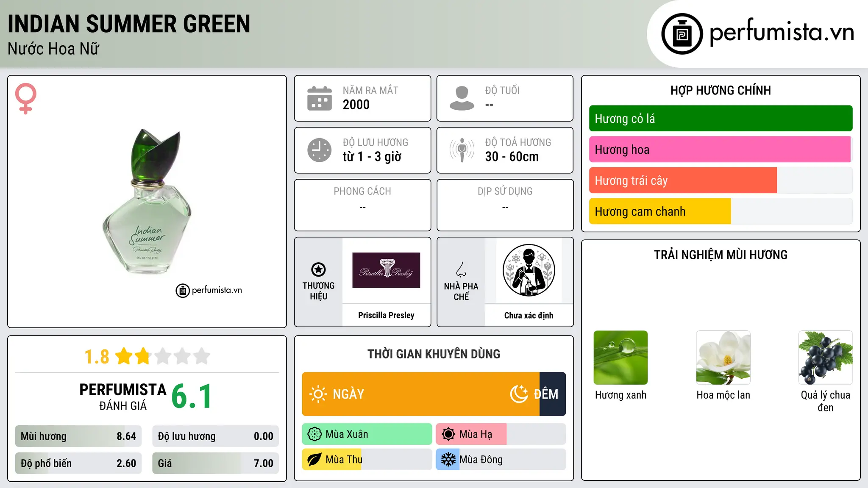Click the HỢP HƯƠNG CHÍNH heading
The image size is (868, 488).
tap(721, 90)
